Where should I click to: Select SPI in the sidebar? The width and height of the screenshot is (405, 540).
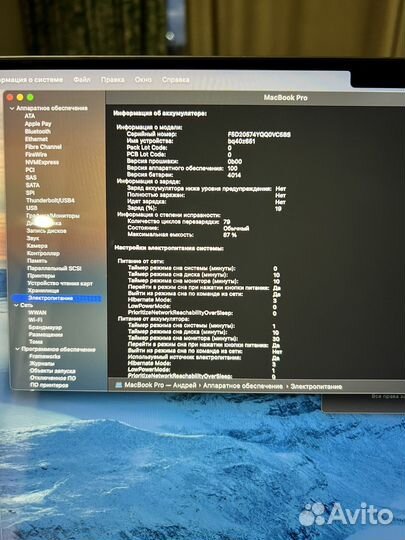pos(30,193)
